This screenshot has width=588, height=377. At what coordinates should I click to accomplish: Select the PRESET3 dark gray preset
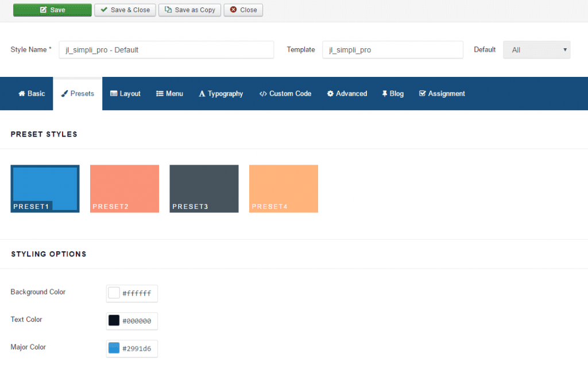[x=204, y=188]
